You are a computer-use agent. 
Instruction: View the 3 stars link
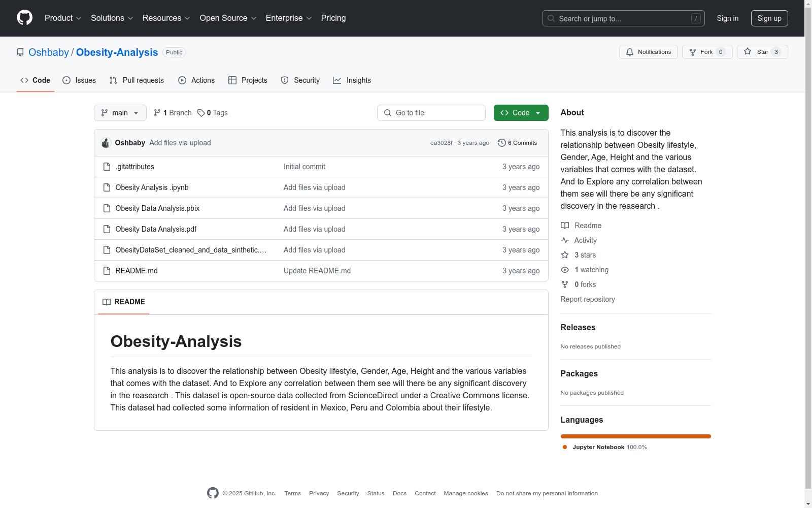[x=579, y=255]
